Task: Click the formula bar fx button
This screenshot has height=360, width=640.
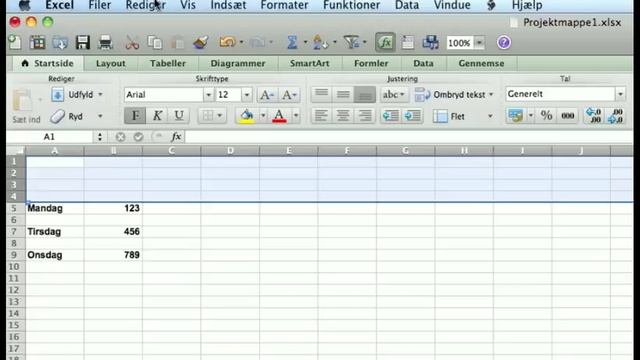Action: [176, 137]
